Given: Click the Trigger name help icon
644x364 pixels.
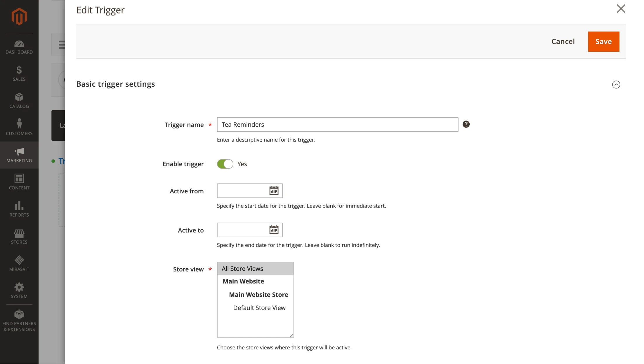Looking at the screenshot, I should 466,124.
